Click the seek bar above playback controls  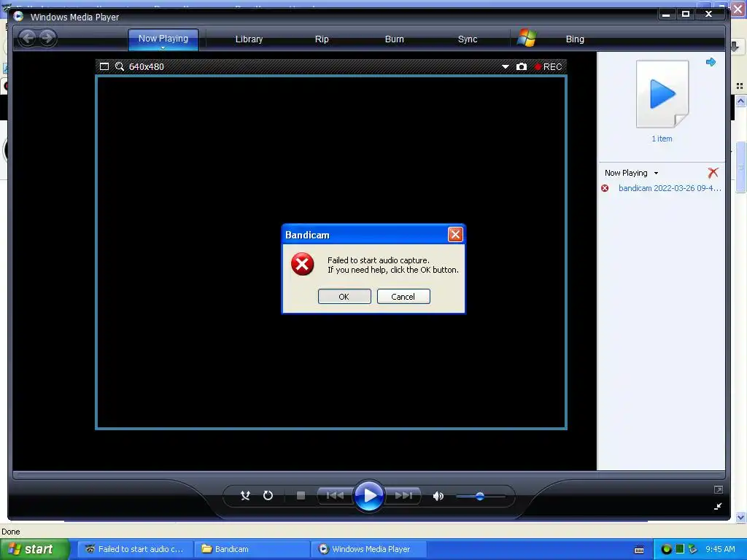tap(368, 475)
